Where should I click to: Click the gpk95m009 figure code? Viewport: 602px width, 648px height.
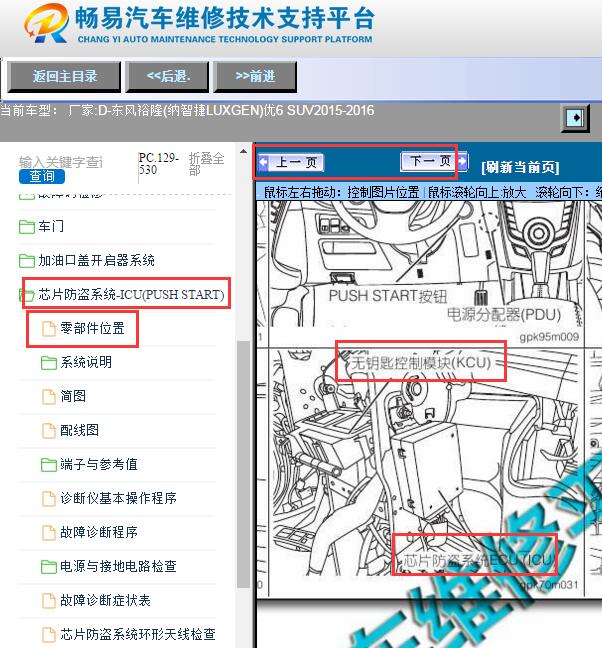pyautogui.click(x=549, y=337)
